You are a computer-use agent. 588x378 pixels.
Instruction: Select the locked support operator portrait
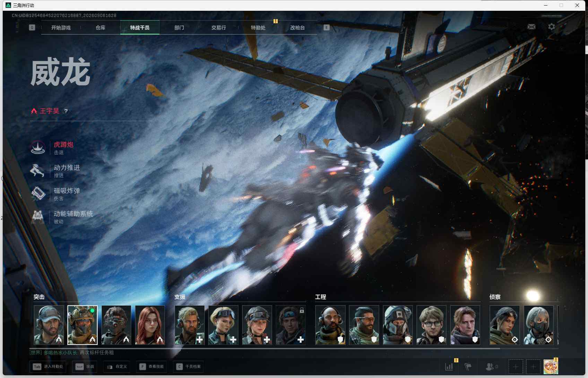click(291, 325)
